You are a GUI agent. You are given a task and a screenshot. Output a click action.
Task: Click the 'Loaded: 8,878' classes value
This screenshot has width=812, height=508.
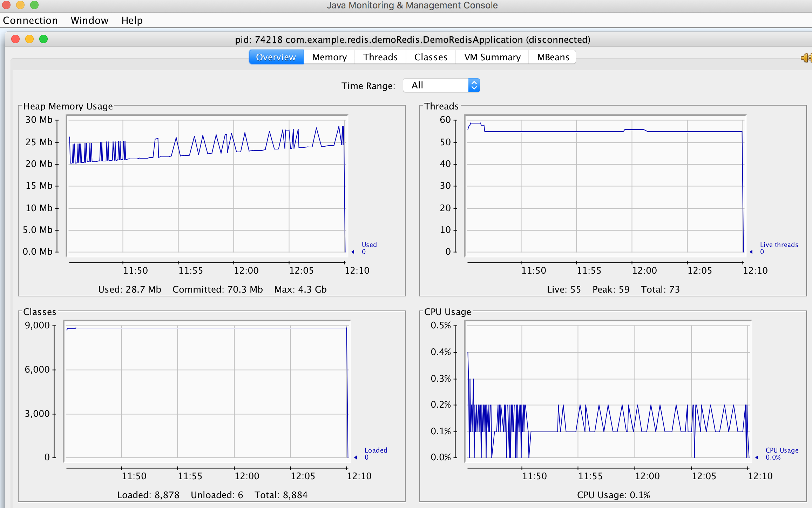148,495
